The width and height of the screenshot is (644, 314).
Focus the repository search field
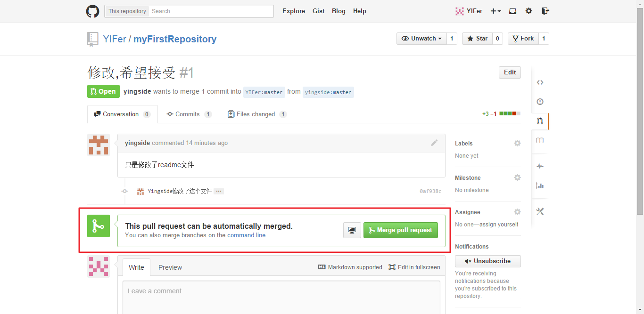211,11
